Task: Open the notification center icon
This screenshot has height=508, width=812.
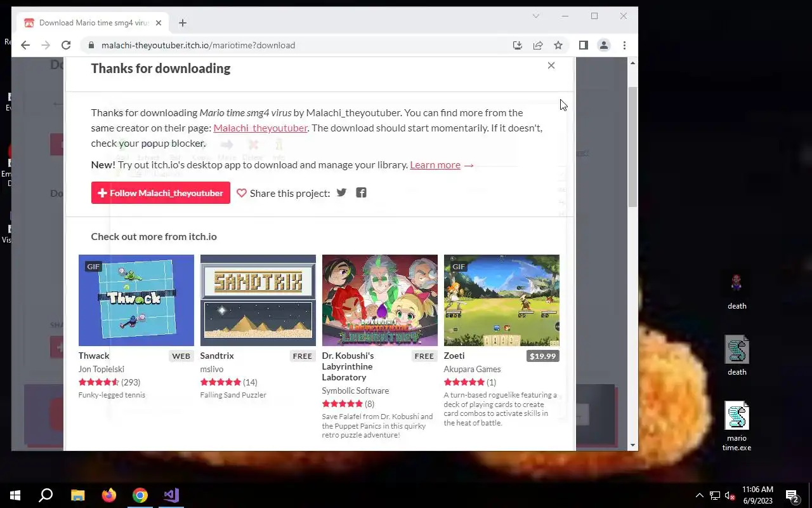Action: click(x=792, y=495)
